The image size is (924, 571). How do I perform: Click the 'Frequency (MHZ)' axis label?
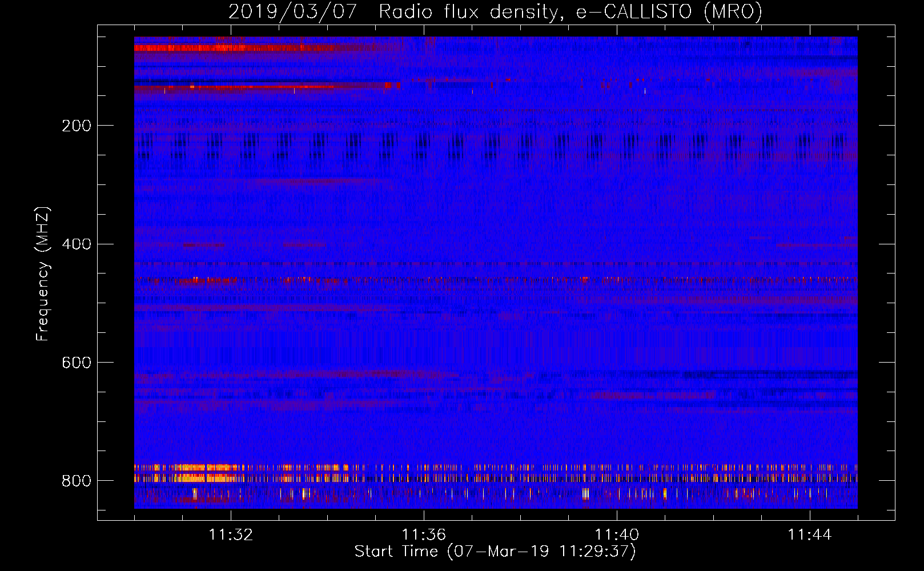(x=43, y=274)
